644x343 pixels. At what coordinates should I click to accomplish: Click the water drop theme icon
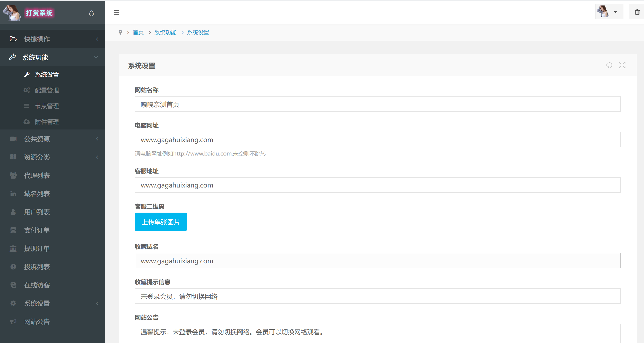(x=91, y=13)
